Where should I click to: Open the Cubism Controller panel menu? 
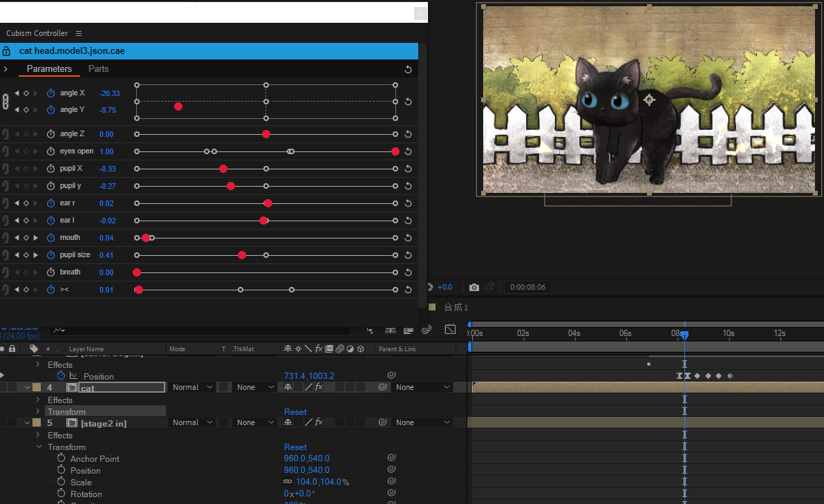pyautogui.click(x=79, y=33)
